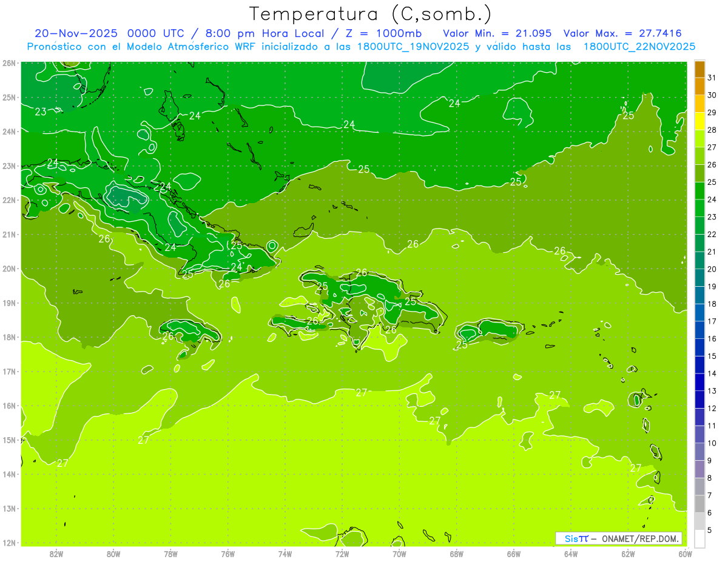Screen dimensions: 728x562
Task: Click the 74W longitude axis label
Action: 285,553
